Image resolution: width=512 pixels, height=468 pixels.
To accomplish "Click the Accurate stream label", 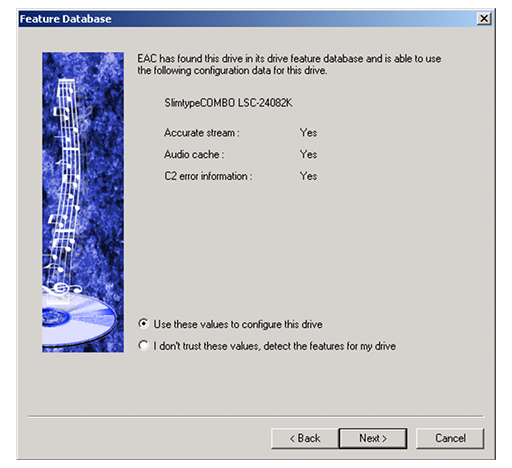I will point(201,133).
